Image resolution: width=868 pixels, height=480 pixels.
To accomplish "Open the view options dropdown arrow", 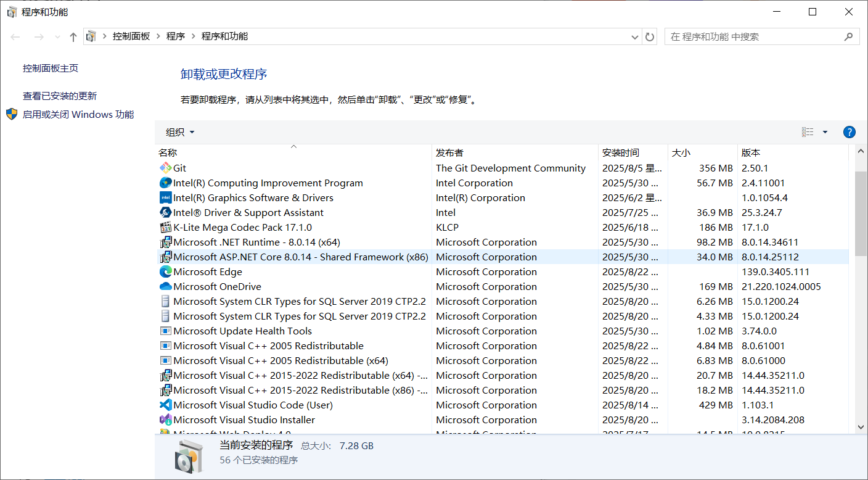I will 825,132.
